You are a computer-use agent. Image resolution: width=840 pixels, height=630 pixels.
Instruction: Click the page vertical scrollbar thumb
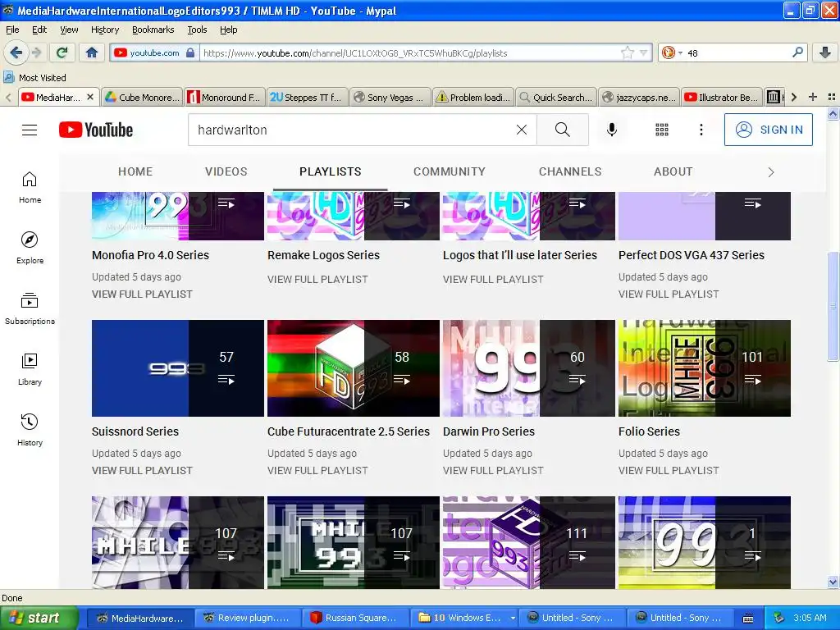pos(833,307)
